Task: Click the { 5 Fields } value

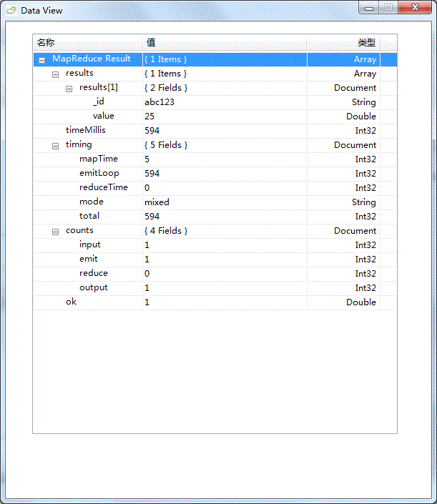Action: pyautogui.click(x=166, y=145)
